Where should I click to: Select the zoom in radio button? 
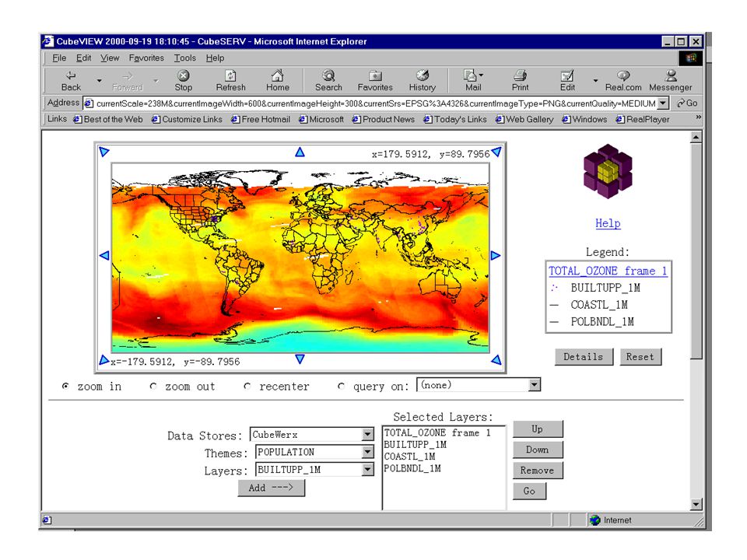(65, 387)
